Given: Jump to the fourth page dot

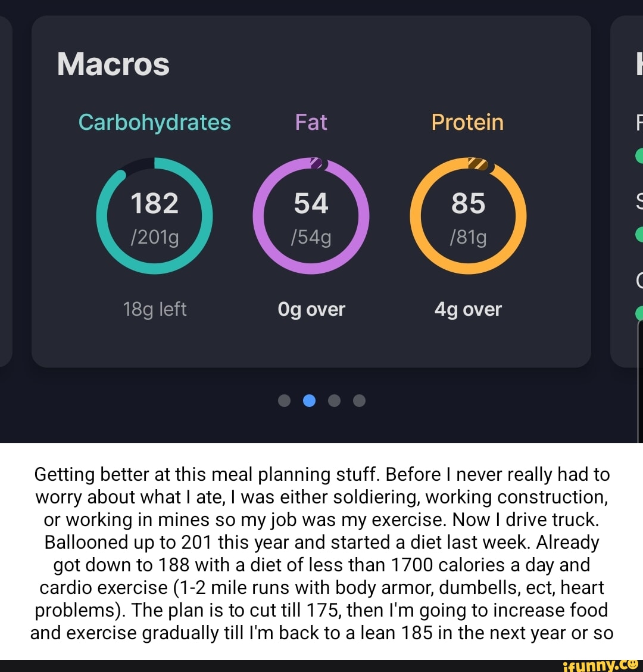Looking at the screenshot, I should (360, 400).
